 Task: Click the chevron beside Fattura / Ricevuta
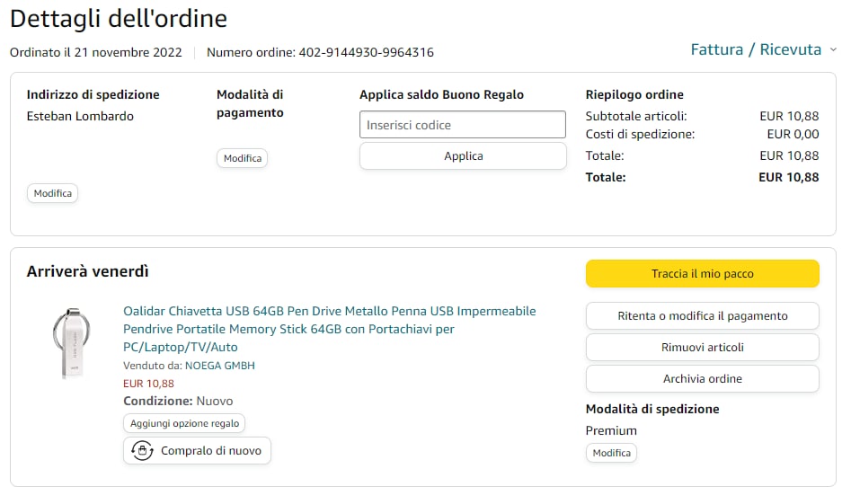pyautogui.click(x=833, y=50)
